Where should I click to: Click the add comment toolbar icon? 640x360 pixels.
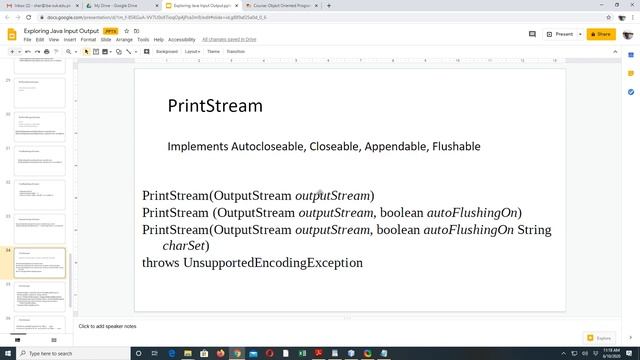tap(147, 52)
